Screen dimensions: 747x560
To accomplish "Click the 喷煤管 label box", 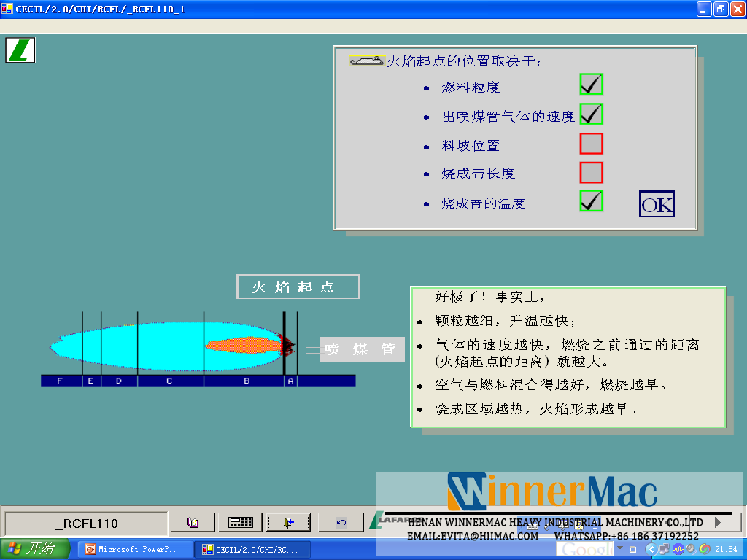I will [x=362, y=349].
